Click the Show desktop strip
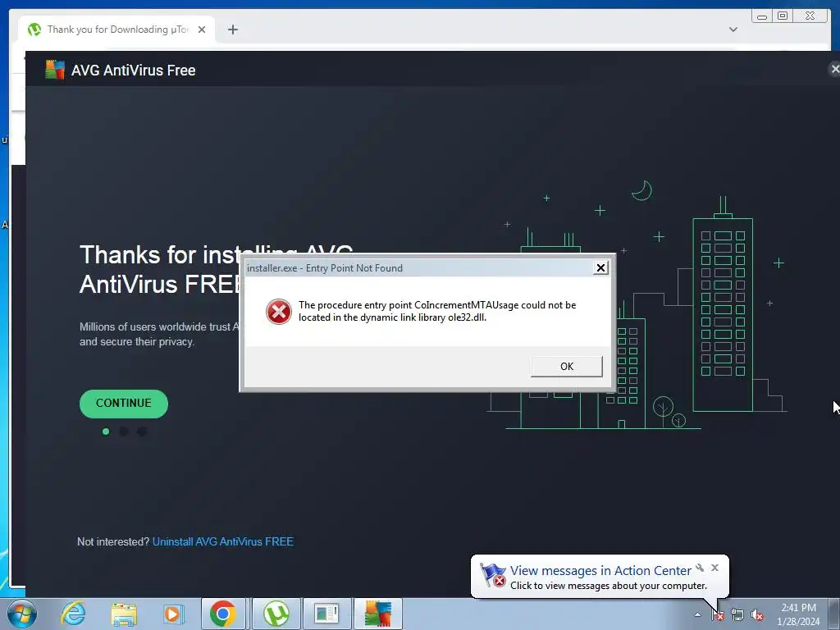The height and width of the screenshot is (630, 840). click(x=835, y=614)
